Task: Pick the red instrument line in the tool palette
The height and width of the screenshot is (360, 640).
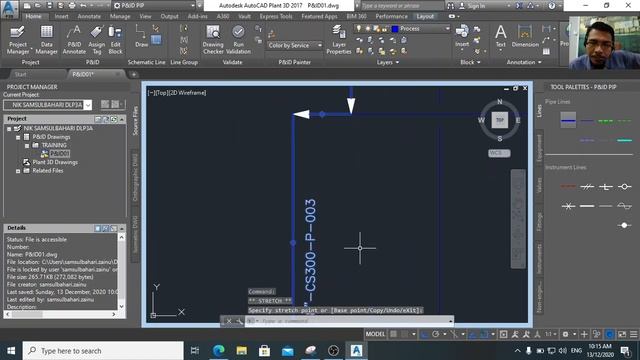Action: point(568,187)
